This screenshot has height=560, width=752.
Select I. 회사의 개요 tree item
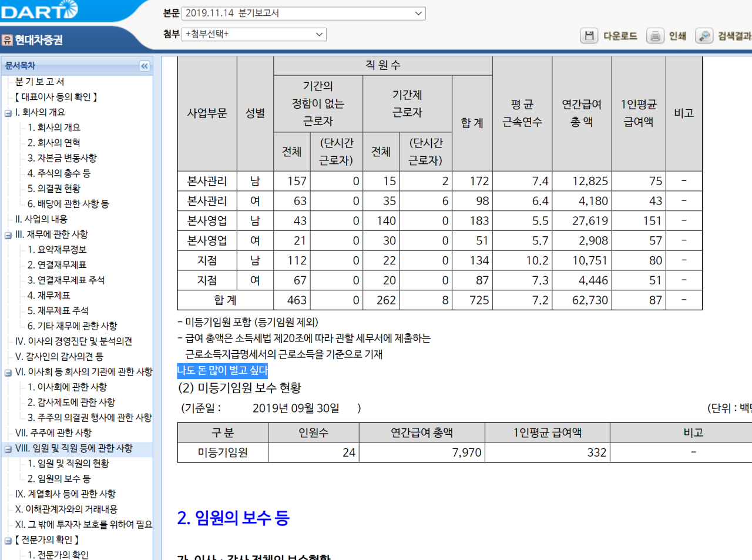tap(40, 112)
